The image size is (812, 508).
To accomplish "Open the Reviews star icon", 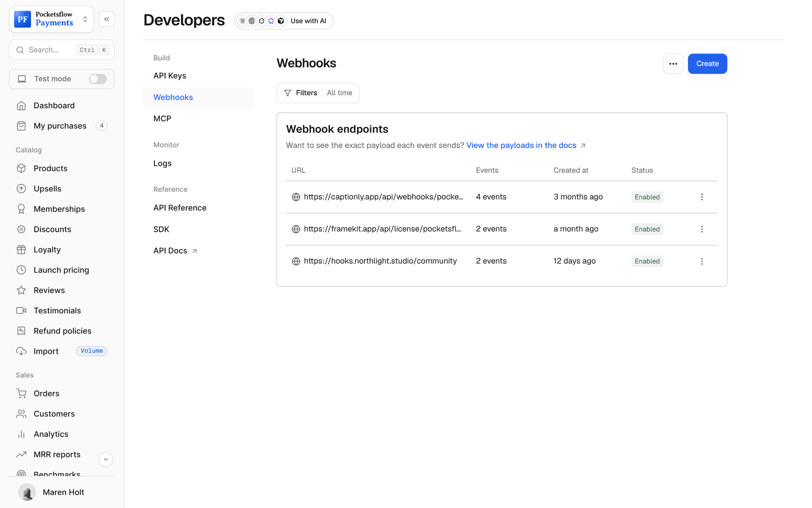I will 21,290.
